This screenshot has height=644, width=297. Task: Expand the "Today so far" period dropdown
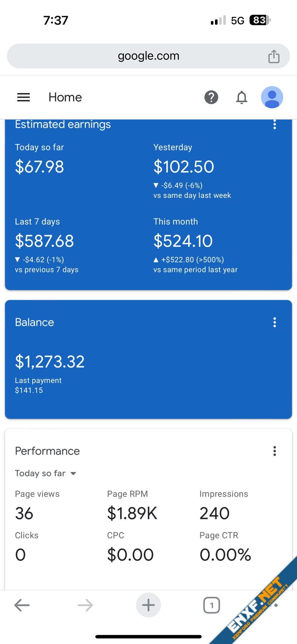[46, 473]
